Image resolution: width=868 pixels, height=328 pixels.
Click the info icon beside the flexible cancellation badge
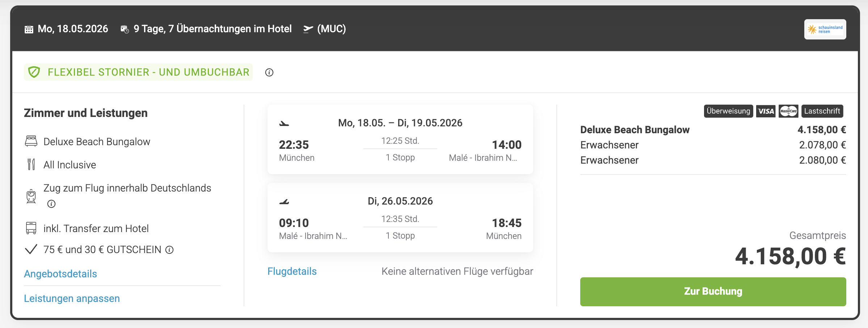269,72
